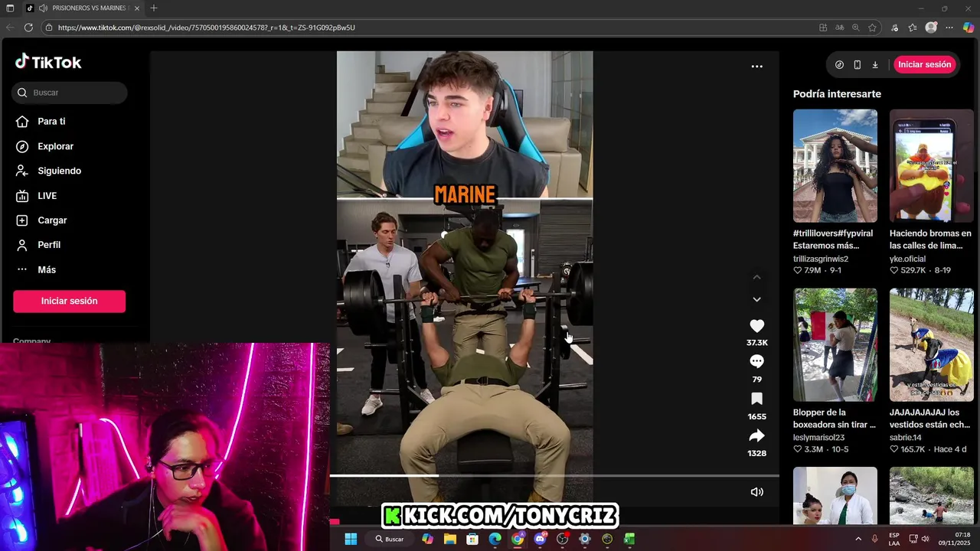Open the Perfil page
Viewport: 980px width, 551px height.
49,245
